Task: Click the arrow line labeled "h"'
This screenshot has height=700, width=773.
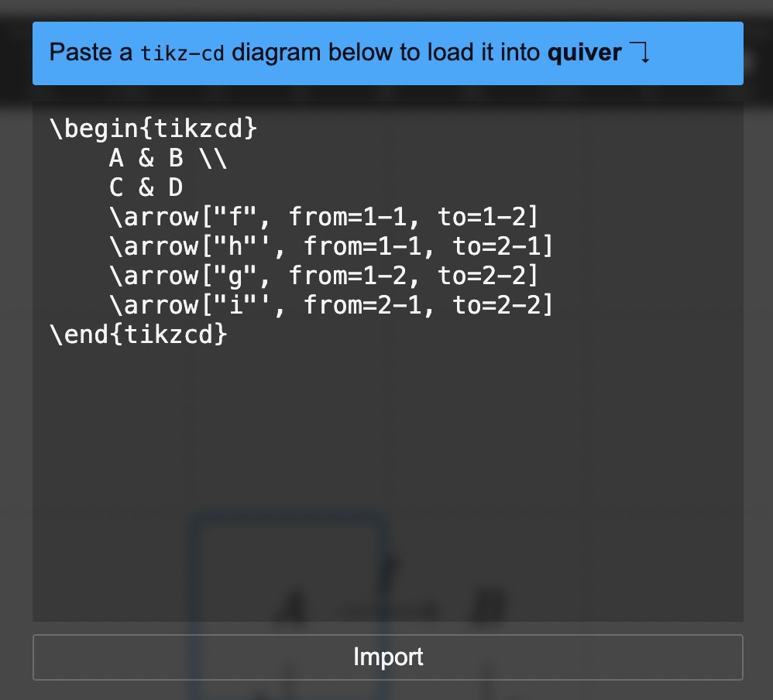Action: click(332, 246)
